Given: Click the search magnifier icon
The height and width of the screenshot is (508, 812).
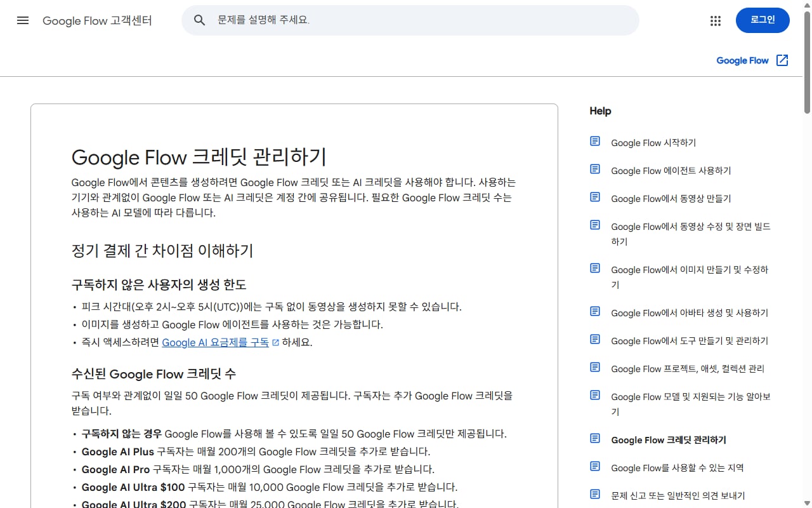Looking at the screenshot, I should click(x=199, y=20).
